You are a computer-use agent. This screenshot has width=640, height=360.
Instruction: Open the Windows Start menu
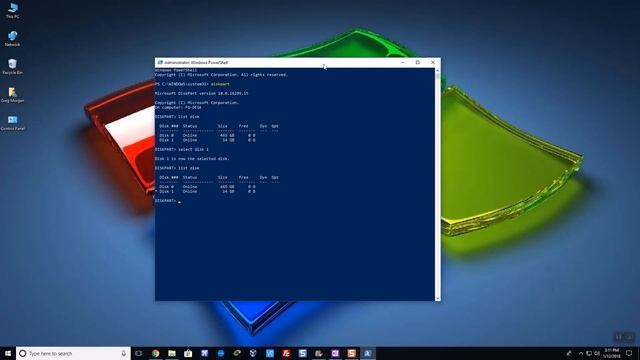8,353
